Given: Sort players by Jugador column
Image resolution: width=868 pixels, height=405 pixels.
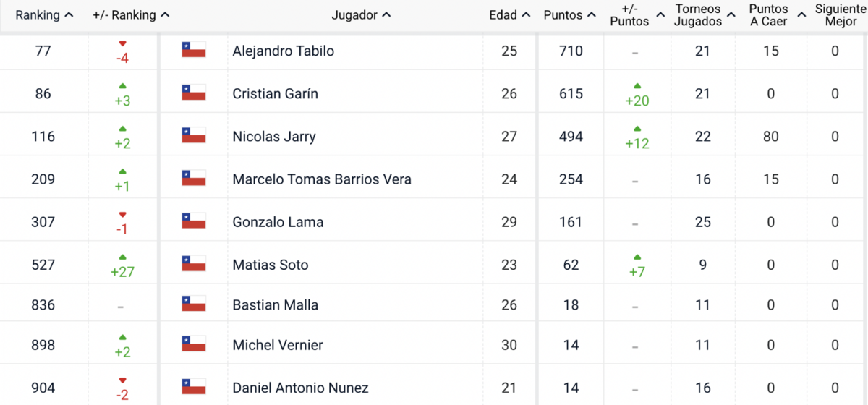Looking at the screenshot, I should pyautogui.click(x=361, y=14).
